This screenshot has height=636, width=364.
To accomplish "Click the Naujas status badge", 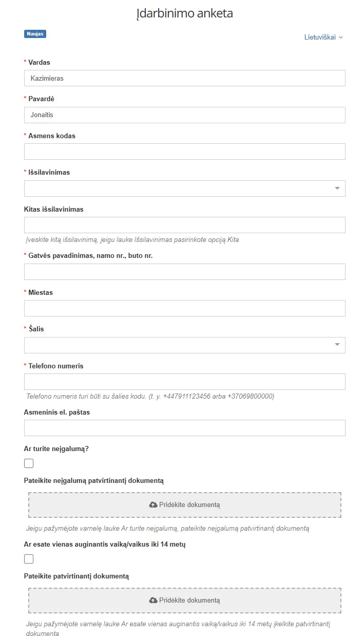I will tap(35, 33).
